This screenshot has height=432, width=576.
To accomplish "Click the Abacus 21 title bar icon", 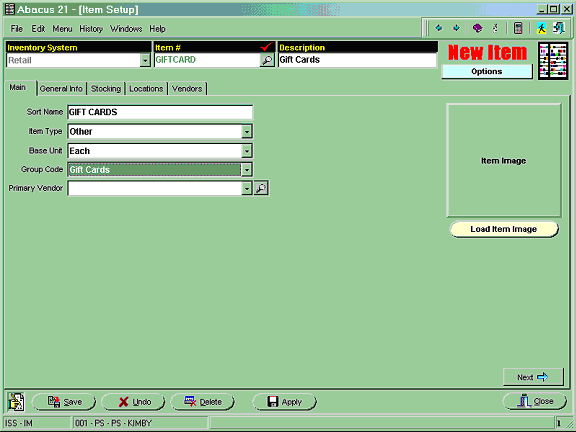I will [10, 9].
